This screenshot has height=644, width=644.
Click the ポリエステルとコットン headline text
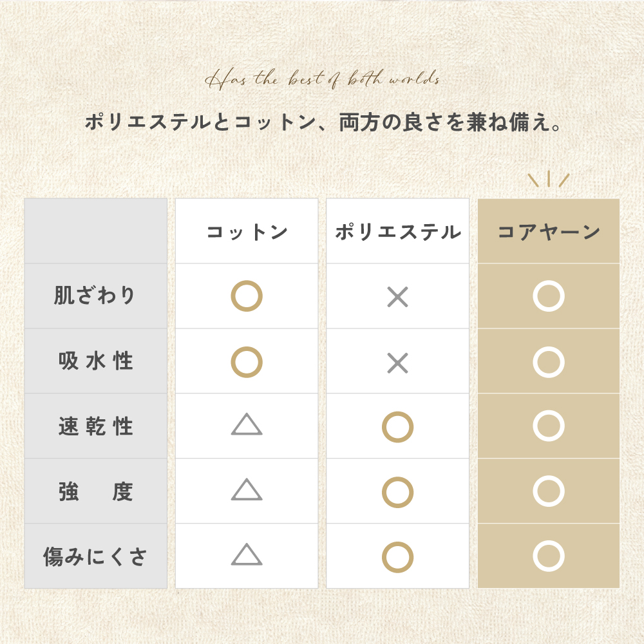(x=323, y=122)
